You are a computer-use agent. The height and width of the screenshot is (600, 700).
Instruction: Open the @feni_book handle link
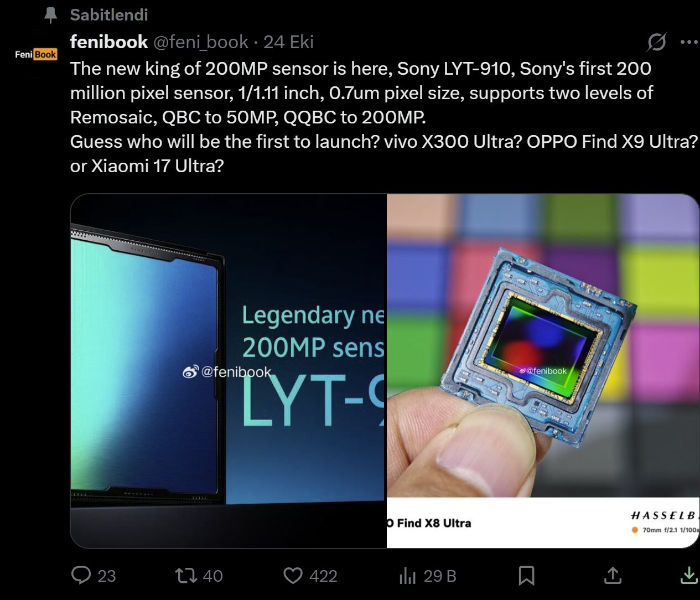tap(202, 42)
